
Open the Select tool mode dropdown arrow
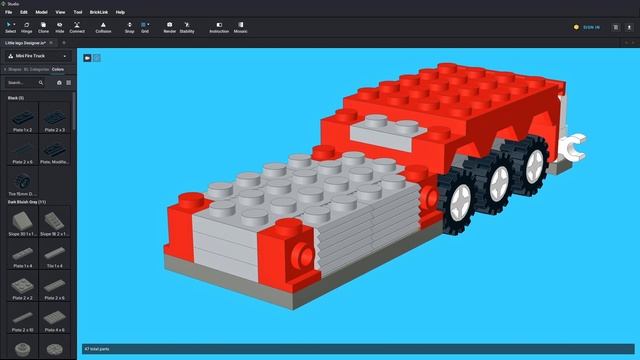click(x=15, y=24)
